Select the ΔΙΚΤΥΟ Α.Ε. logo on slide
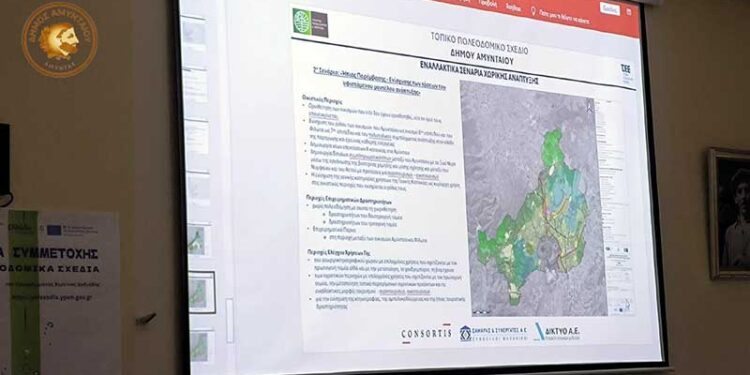This screenshot has width=750, height=375. click(x=558, y=331)
